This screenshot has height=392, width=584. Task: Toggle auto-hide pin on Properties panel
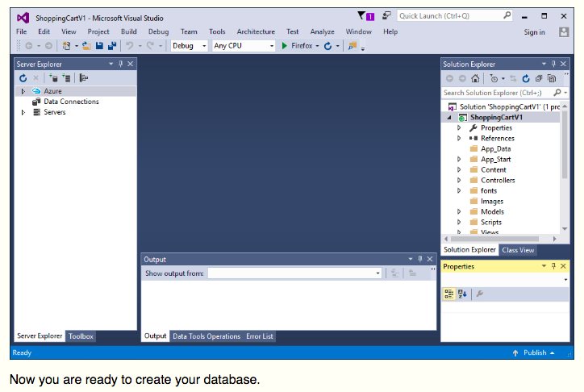[x=553, y=266]
